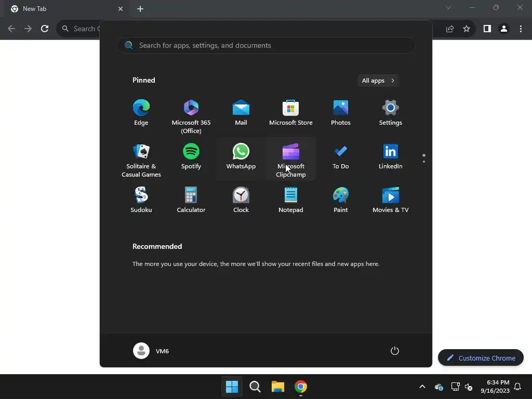
Task: Open the Edge app
Action: click(141, 113)
